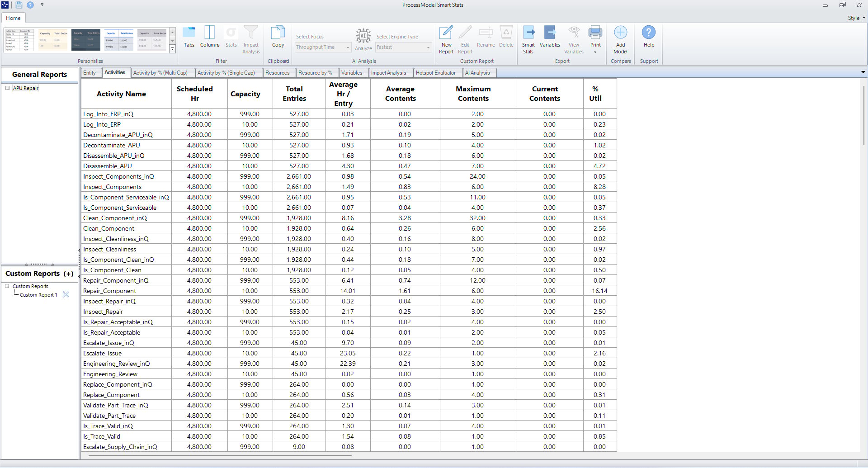
Task: Click the horizontal scrollbar below the table
Action: pyautogui.click(x=220, y=456)
